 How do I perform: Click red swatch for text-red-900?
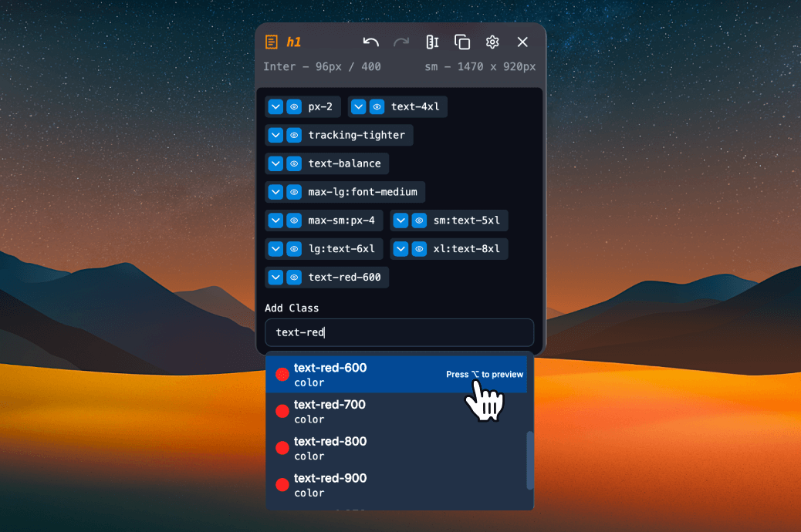(x=282, y=485)
